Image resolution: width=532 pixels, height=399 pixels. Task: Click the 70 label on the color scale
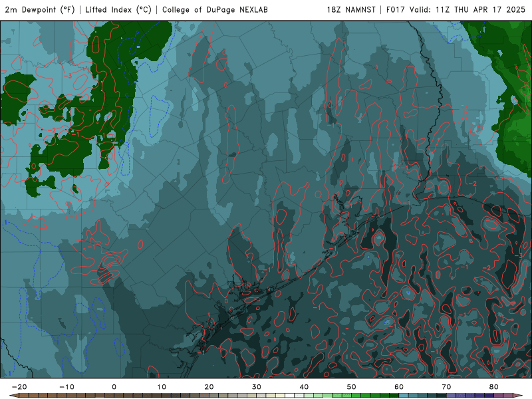(x=446, y=387)
